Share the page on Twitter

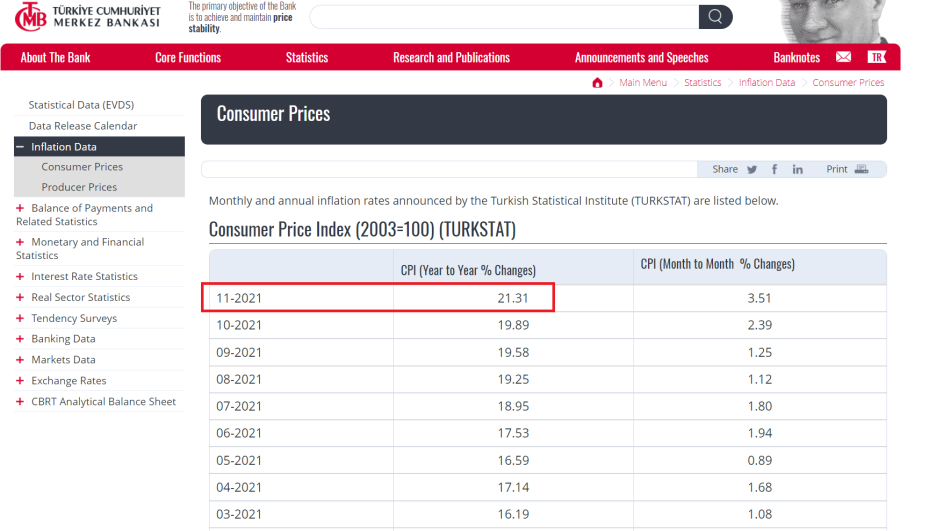(x=752, y=169)
